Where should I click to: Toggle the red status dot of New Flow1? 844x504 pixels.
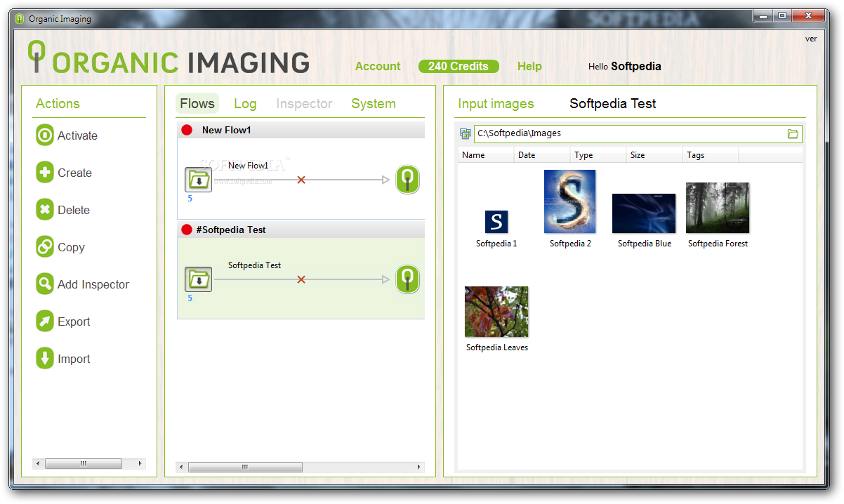pyautogui.click(x=187, y=130)
